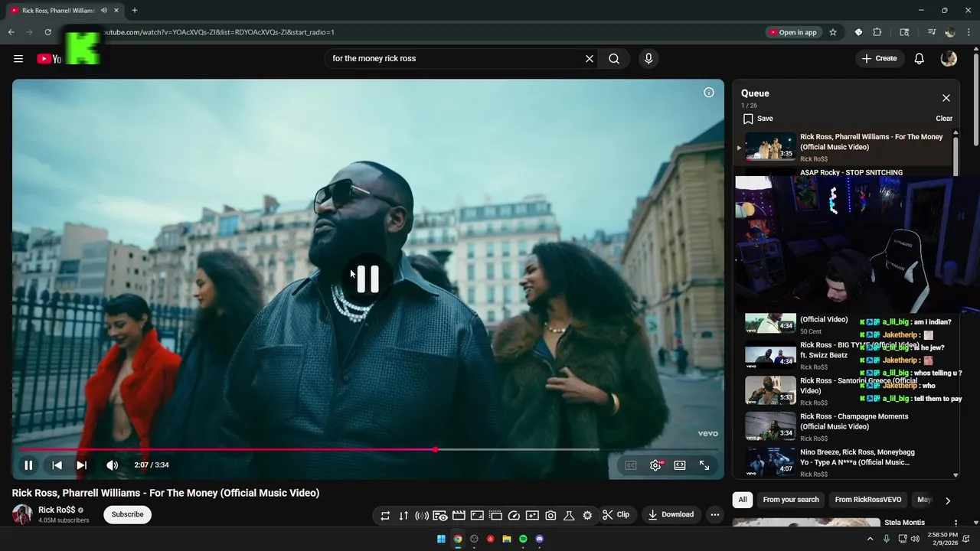Click the flask experiments icon
The height and width of the screenshot is (551, 980).
pos(569,516)
